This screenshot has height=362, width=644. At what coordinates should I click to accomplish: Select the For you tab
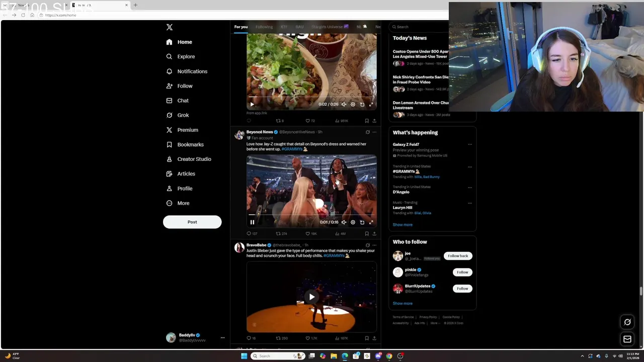[241, 27]
